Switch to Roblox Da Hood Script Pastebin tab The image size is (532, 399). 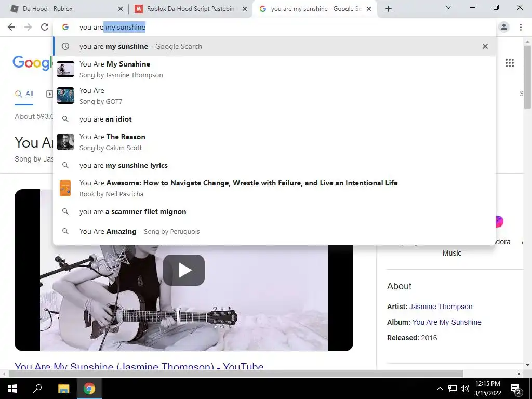pyautogui.click(x=191, y=9)
